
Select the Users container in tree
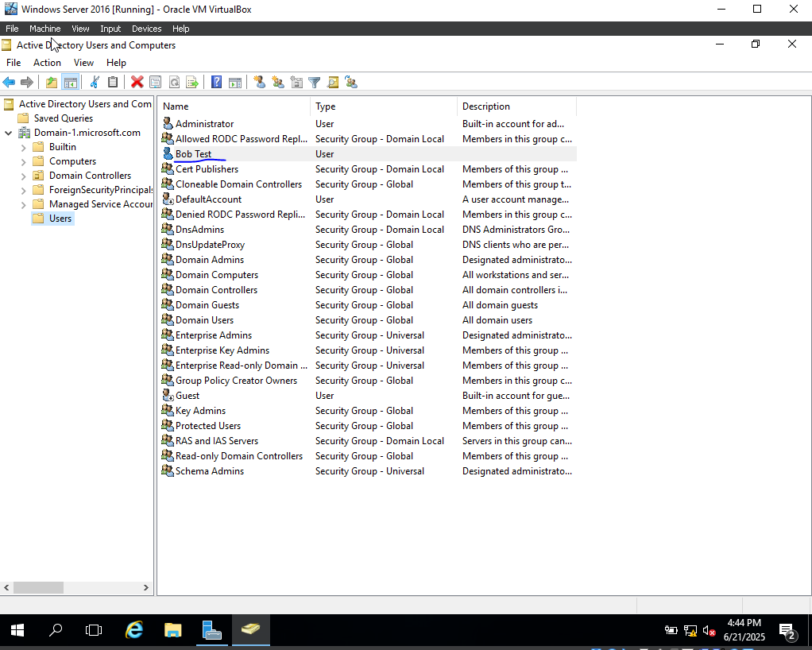(60, 219)
